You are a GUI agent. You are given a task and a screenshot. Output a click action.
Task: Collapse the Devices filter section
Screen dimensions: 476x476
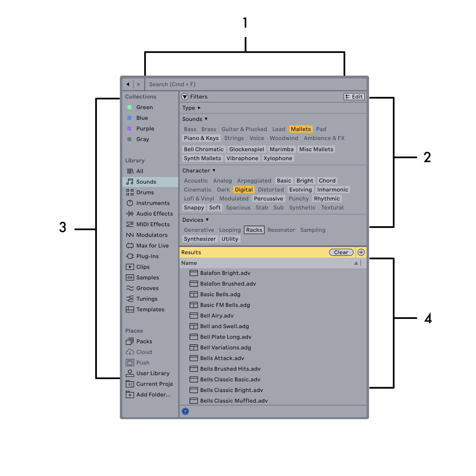point(195,220)
